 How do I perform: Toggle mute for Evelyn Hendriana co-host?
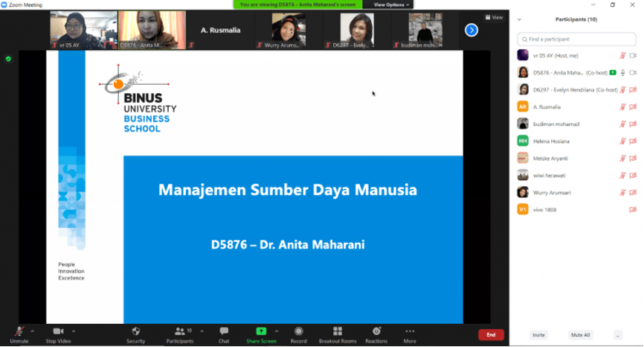[622, 89]
